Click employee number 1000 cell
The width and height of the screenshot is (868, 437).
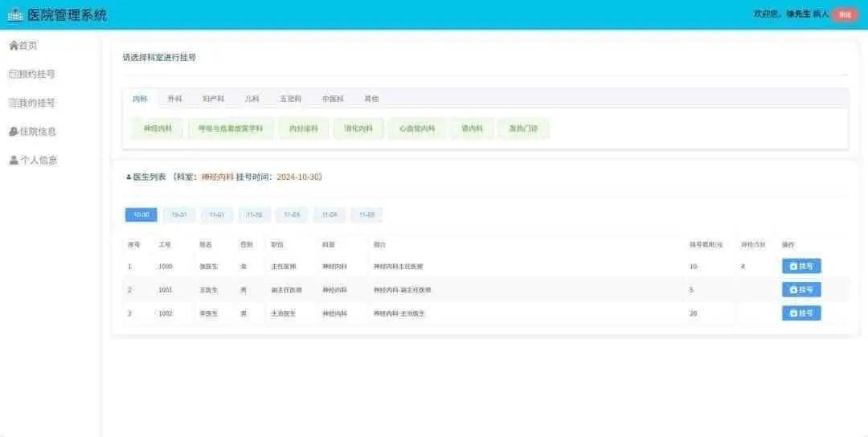pos(166,267)
